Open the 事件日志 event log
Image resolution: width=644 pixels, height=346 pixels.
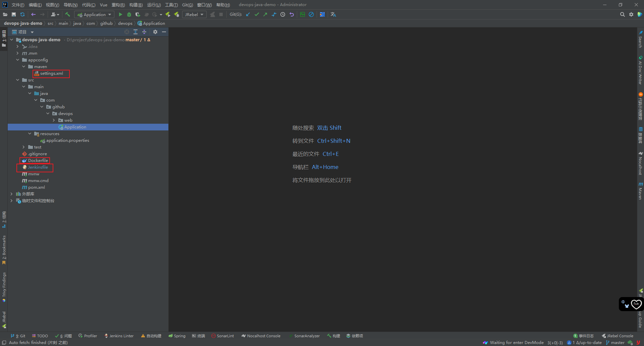pos(583,336)
